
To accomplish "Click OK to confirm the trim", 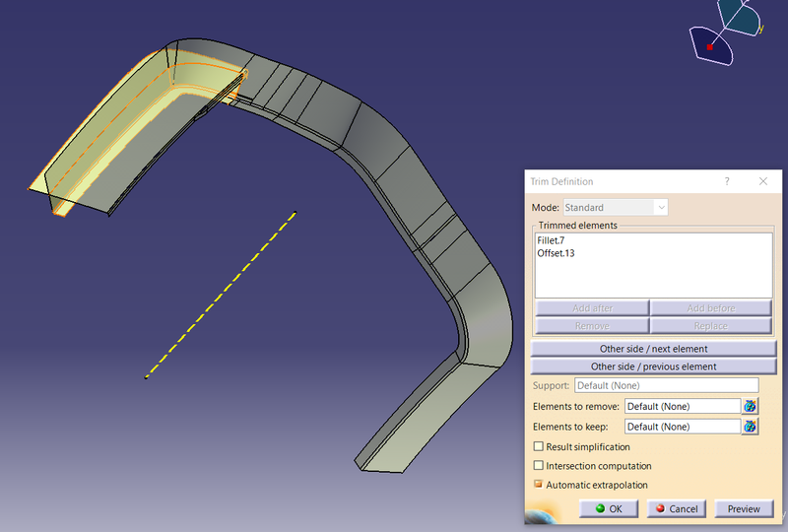I will (x=608, y=509).
